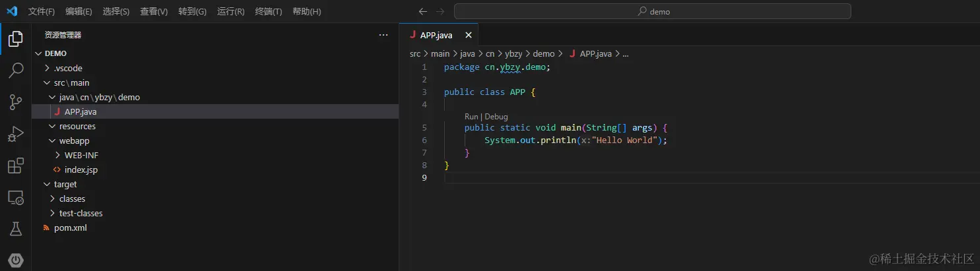980x271 pixels.
Task: Open index.jsp in the file tree
Action: [215, 169]
